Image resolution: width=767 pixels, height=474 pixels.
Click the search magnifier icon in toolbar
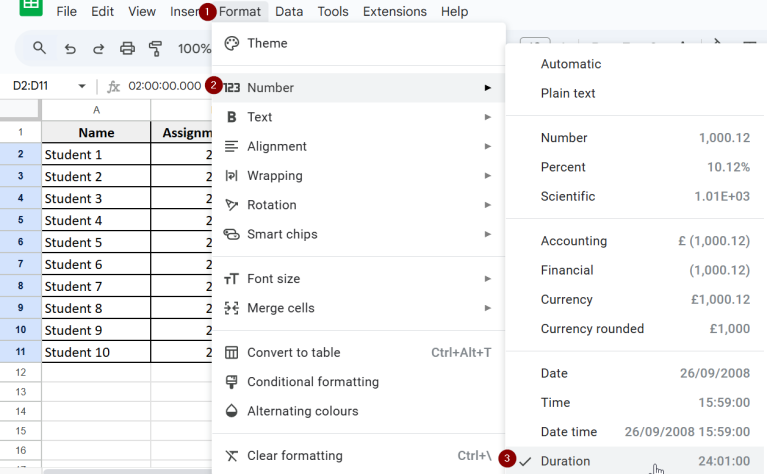point(40,48)
